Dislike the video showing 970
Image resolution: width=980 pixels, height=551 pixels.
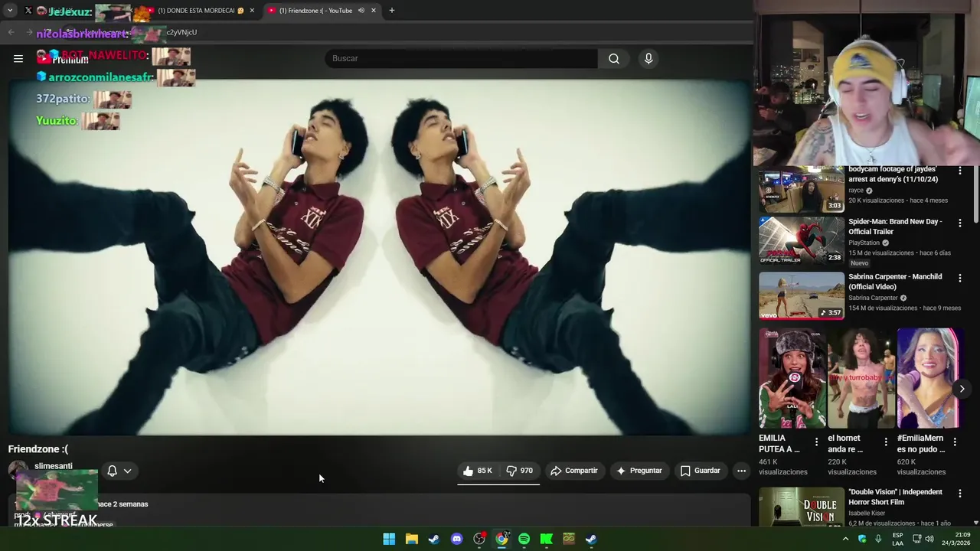point(520,471)
